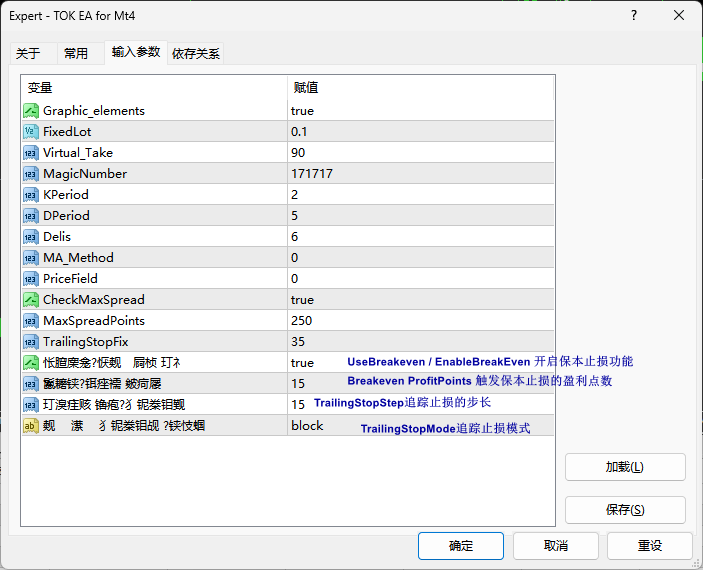Select the MagicNumber variable name
Image resolution: width=703 pixels, height=570 pixels.
(x=85, y=174)
